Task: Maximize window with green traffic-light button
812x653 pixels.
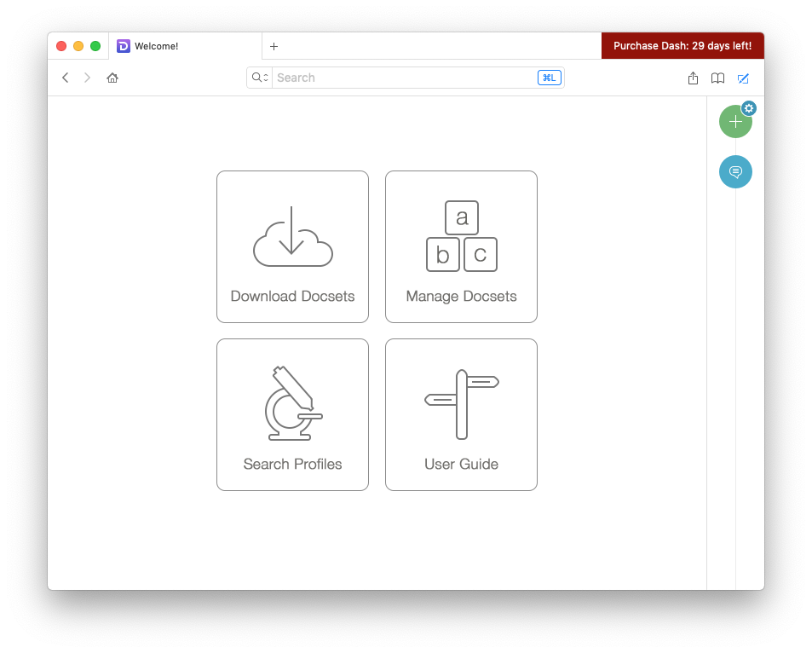Action: click(x=95, y=46)
